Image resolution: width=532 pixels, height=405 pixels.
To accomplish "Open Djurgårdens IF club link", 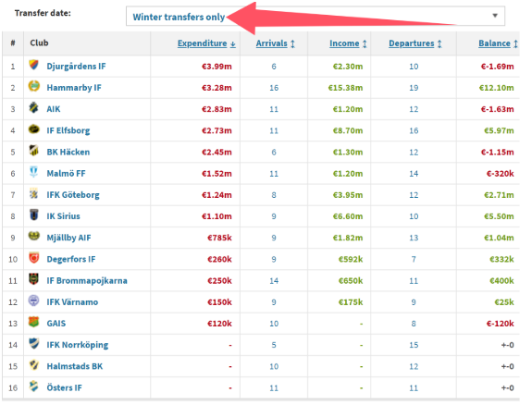I will tap(76, 67).
